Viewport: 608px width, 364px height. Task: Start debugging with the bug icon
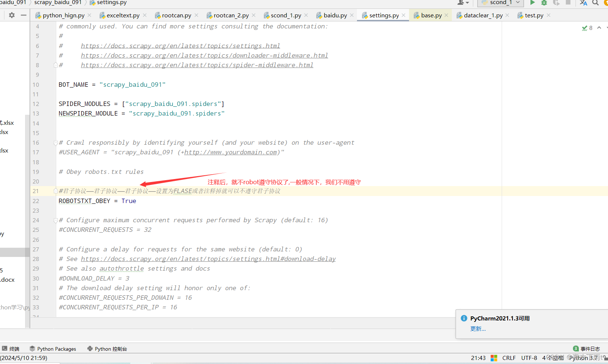click(x=544, y=3)
